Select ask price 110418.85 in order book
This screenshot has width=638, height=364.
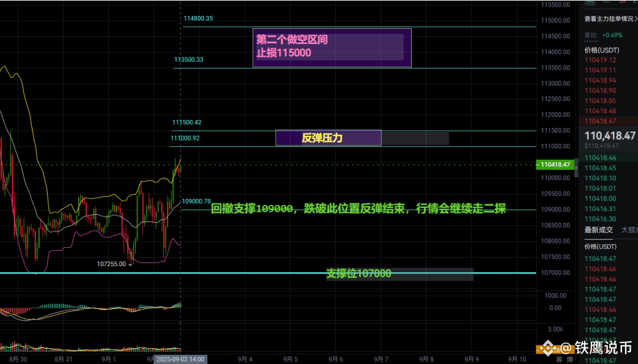600,100
